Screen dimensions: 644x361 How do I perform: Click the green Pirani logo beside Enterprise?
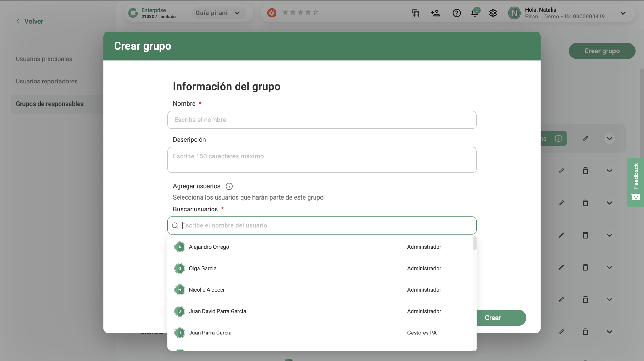(134, 13)
